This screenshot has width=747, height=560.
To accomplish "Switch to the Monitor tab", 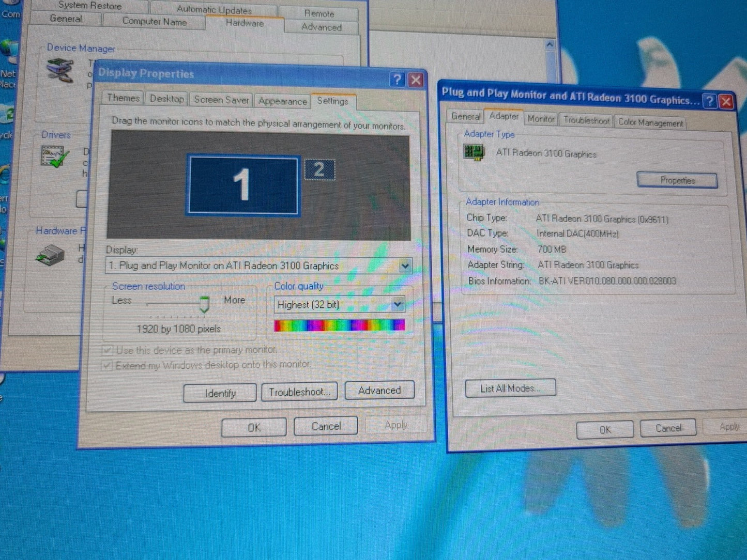I will pyautogui.click(x=541, y=119).
